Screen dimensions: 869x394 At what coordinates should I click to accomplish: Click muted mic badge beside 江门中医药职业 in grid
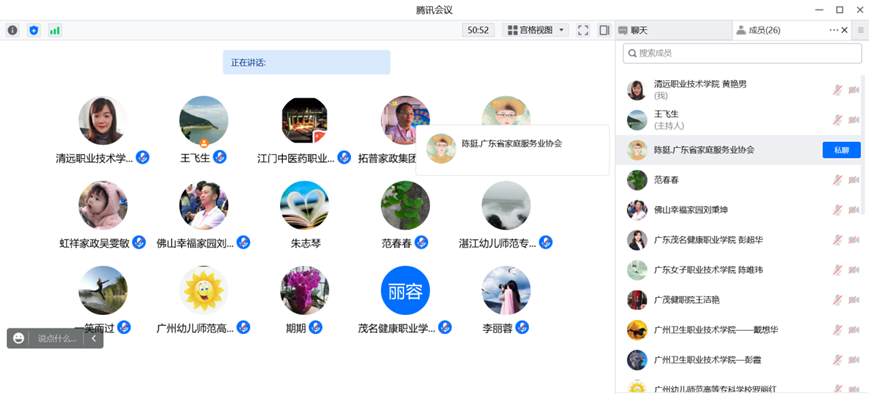coord(344,157)
